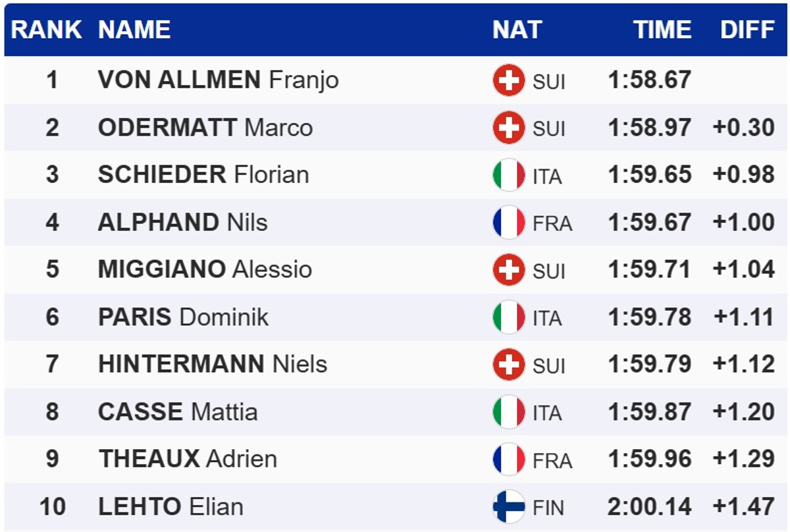Screen dimensions: 790x532
Task: Click rank number 6 cell
Action: point(52,317)
